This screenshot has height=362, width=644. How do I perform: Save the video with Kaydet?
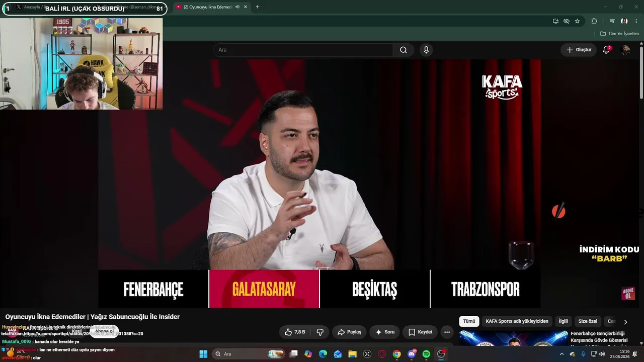420,332
